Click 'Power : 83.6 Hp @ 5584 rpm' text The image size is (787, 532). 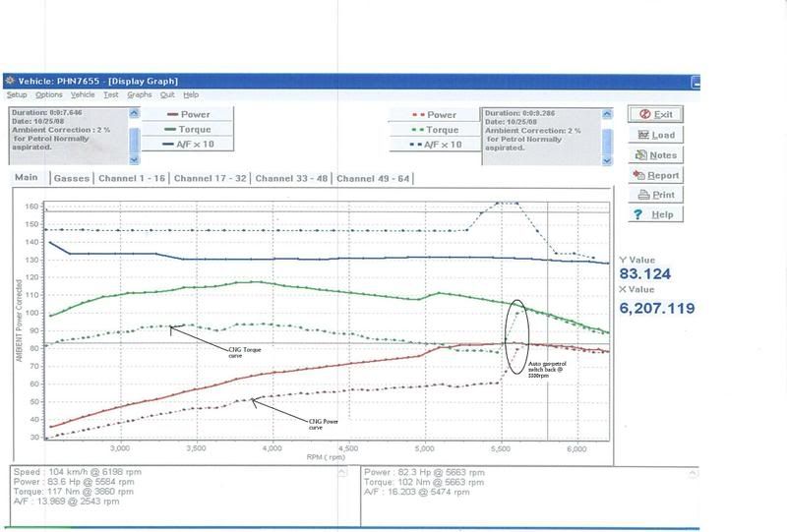pos(75,482)
